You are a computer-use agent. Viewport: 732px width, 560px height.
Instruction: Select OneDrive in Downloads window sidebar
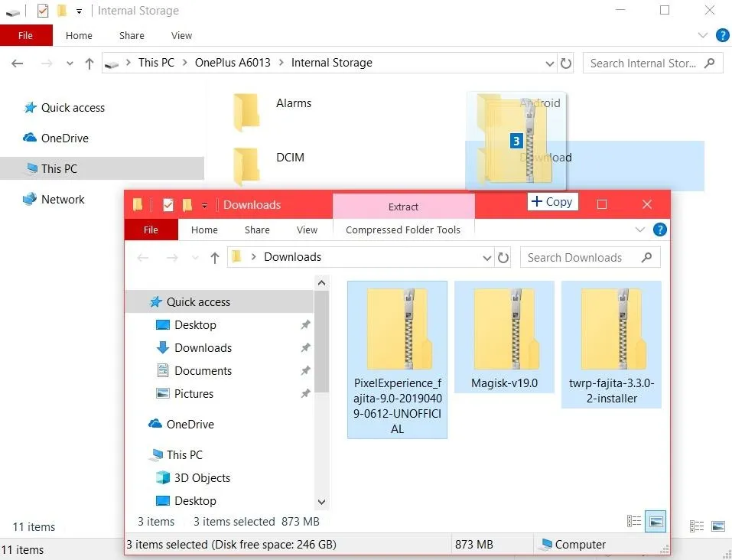(181, 424)
